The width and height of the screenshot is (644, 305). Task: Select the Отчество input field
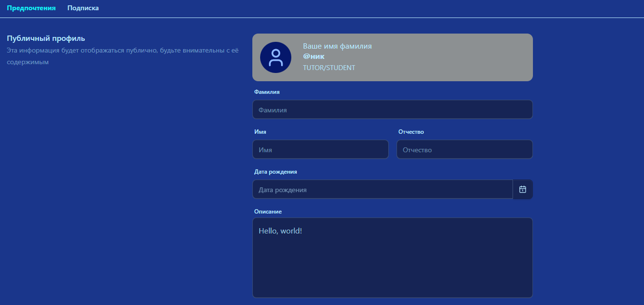(x=464, y=149)
